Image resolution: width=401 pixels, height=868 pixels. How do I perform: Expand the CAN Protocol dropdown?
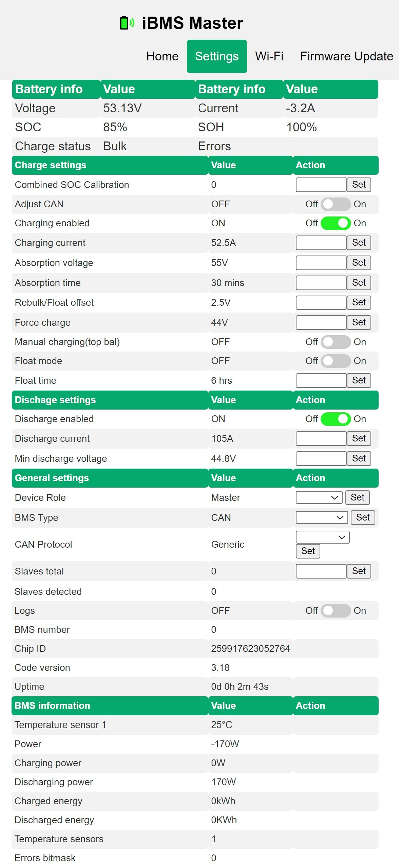322,537
